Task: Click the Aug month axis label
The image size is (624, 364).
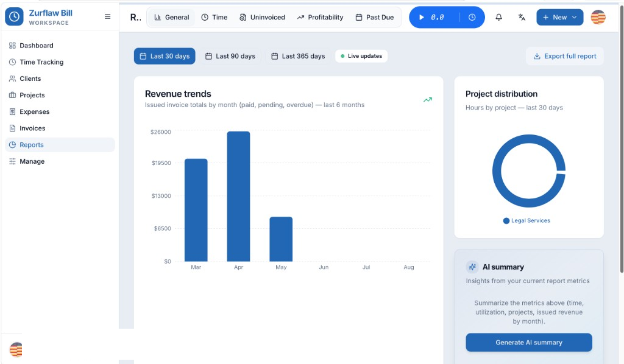Action: (409, 267)
